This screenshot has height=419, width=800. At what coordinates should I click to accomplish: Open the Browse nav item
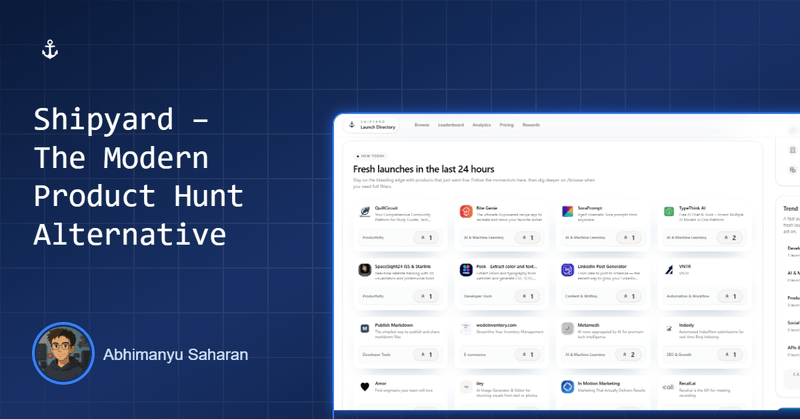[421, 125]
